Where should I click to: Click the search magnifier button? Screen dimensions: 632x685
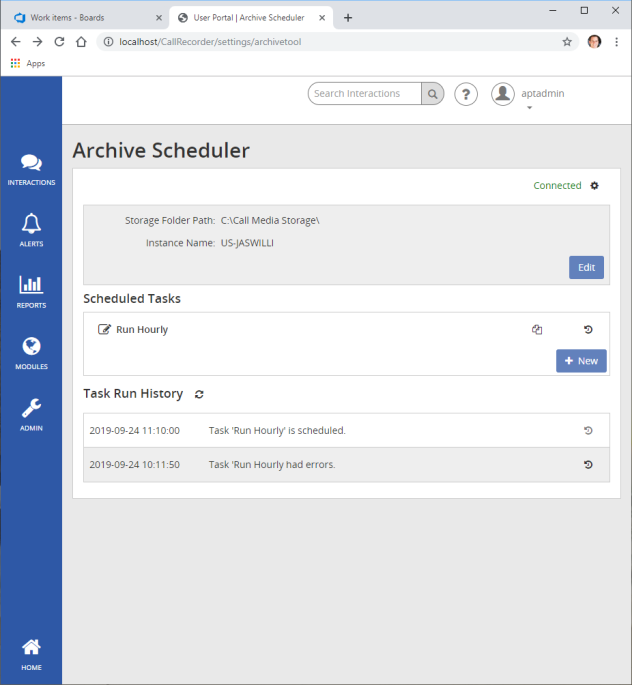click(432, 94)
